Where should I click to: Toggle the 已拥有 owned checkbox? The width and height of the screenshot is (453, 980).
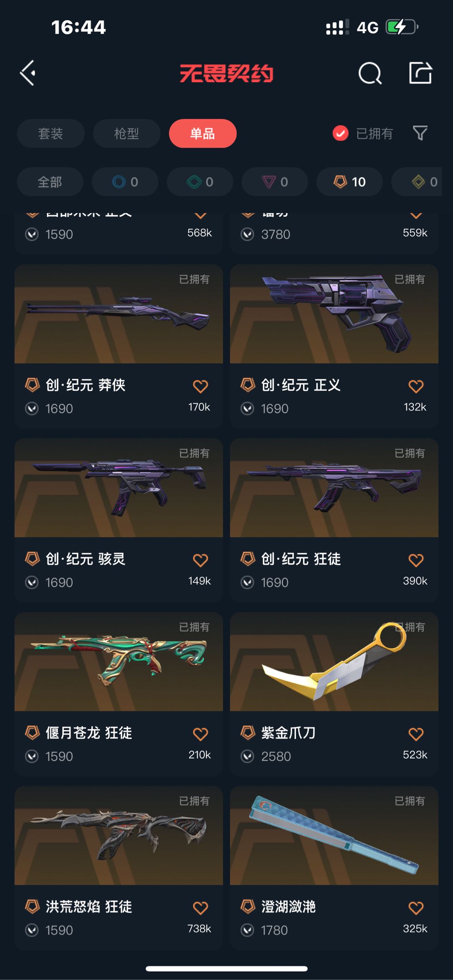(x=341, y=133)
